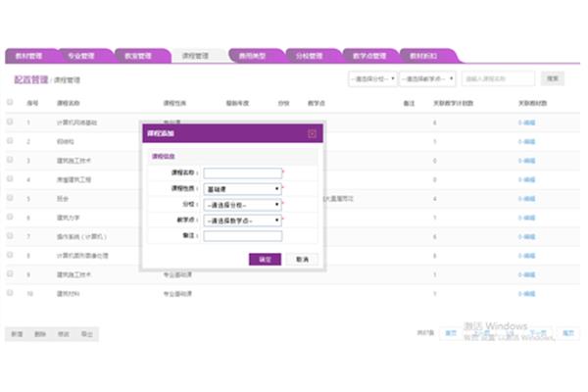
Task: Open the 编辑 link in row 8
Action: pyautogui.click(x=527, y=256)
